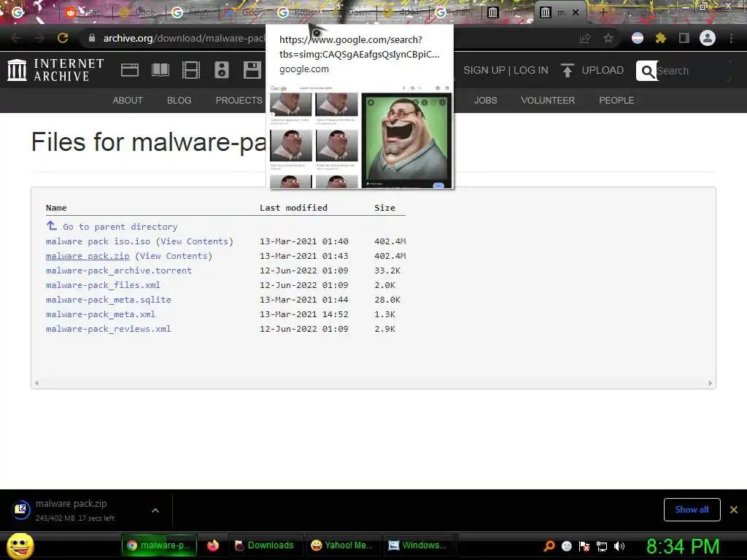Click the Internet Archive logo
Image resolution: width=747 pixels, height=560 pixels.
click(x=55, y=70)
